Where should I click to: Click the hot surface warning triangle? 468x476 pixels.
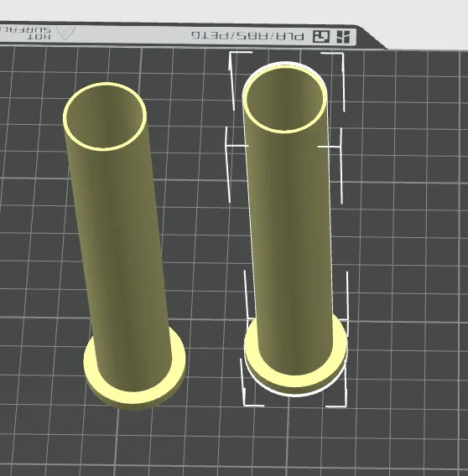click(x=66, y=34)
